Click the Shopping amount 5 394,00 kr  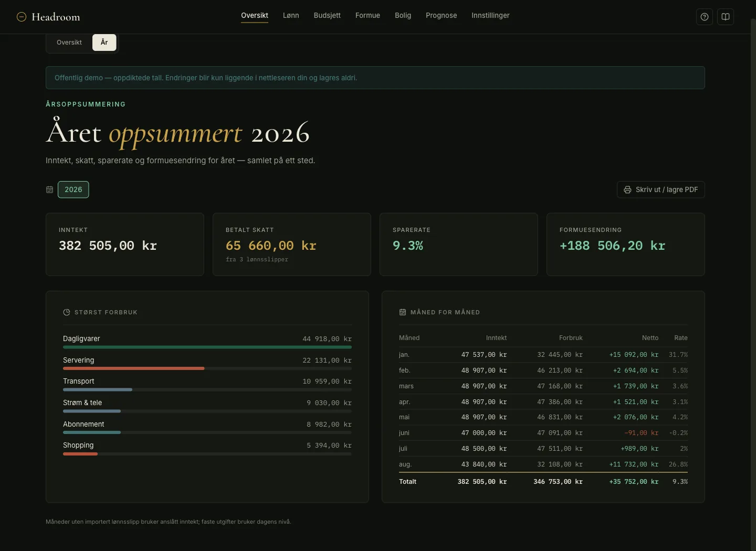coord(329,446)
